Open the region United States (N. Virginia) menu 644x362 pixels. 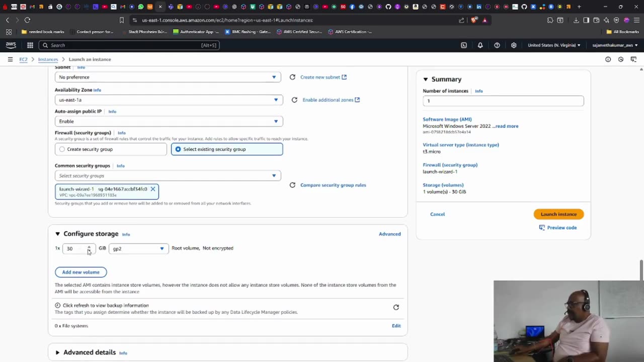pos(554,45)
